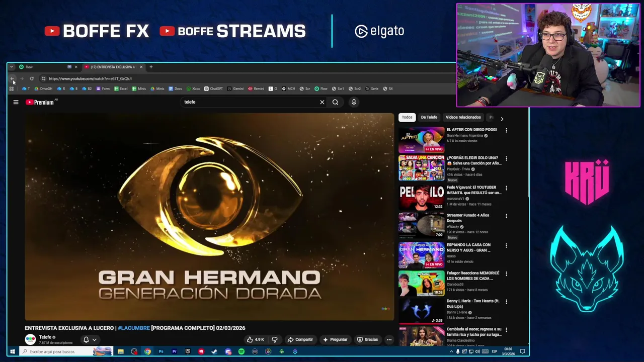Viewport: 644px width, 362px height.
Task: Open EL AFTER CON DIEGO POGGI thumbnail
Action: pos(422,140)
